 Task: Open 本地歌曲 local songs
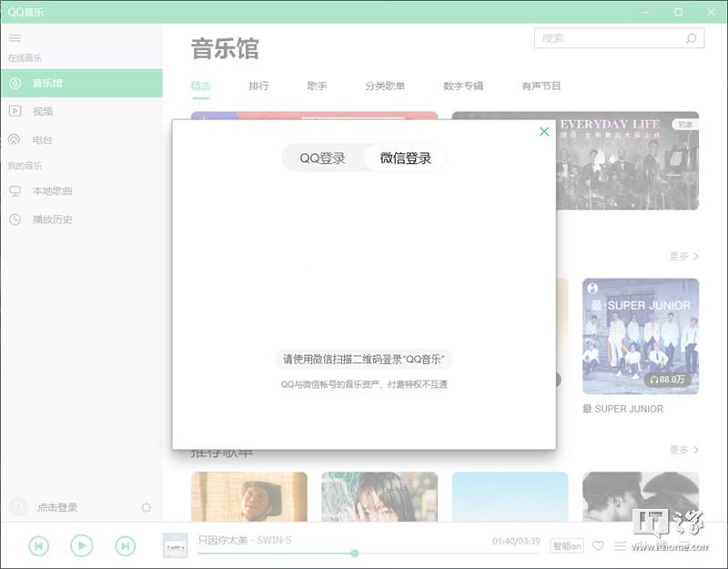[x=52, y=191]
